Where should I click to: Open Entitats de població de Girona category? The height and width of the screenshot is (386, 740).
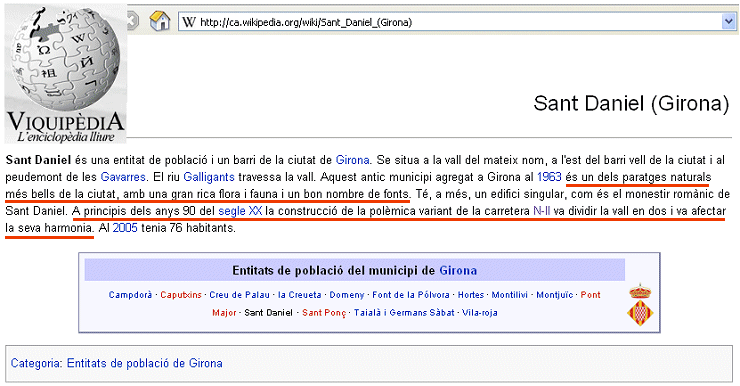pos(144,363)
